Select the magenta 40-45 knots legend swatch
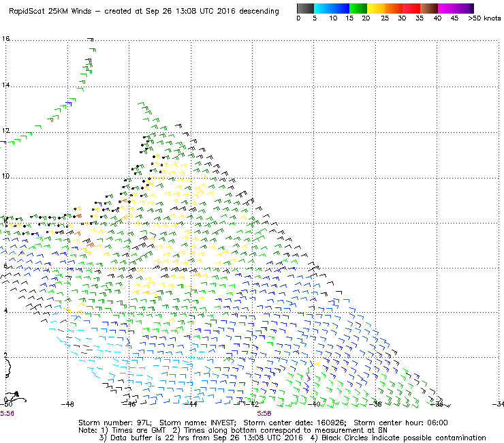This screenshot has width=504, height=443. click(447, 8)
